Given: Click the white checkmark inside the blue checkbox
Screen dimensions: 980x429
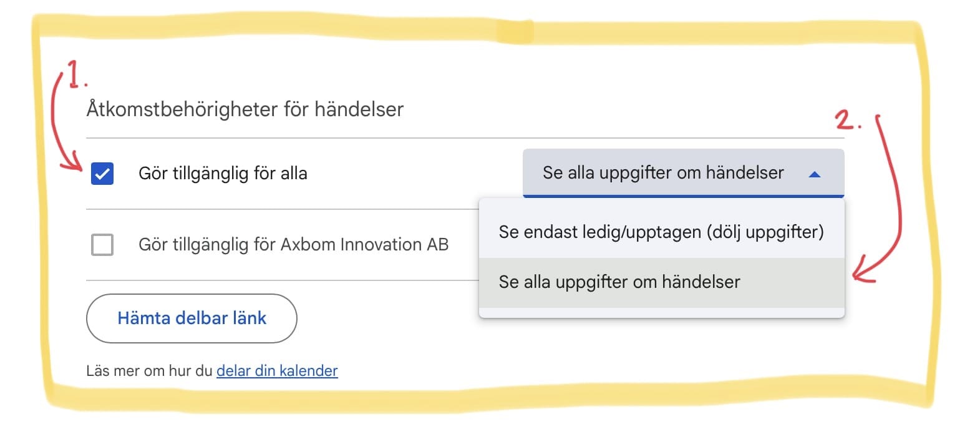Looking at the screenshot, I should point(102,174).
